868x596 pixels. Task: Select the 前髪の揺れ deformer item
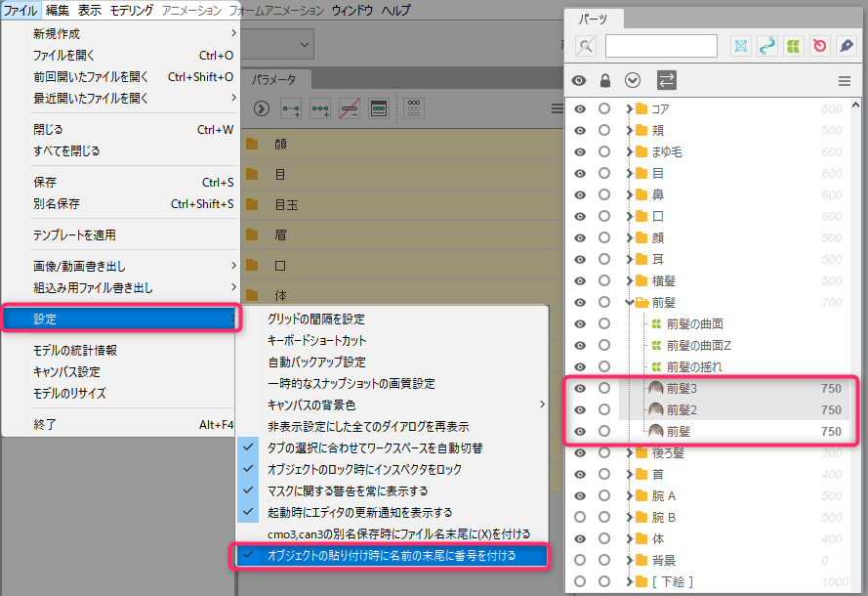click(694, 366)
